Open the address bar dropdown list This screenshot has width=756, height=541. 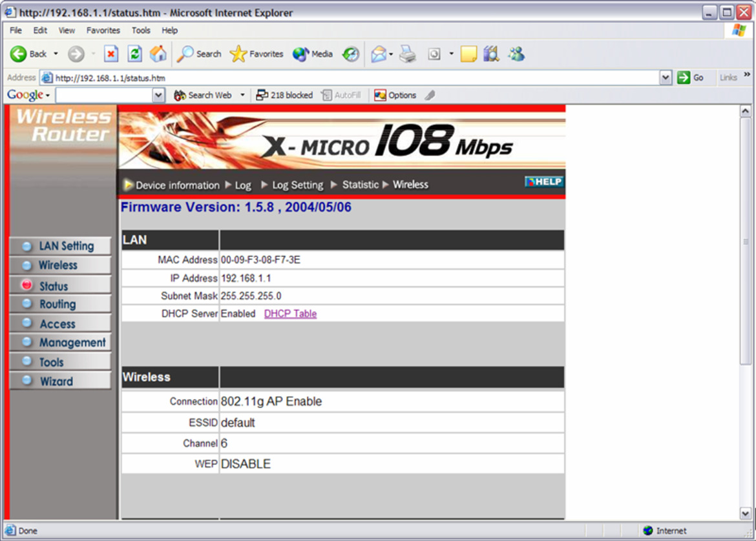pyautogui.click(x=666, y=77)
